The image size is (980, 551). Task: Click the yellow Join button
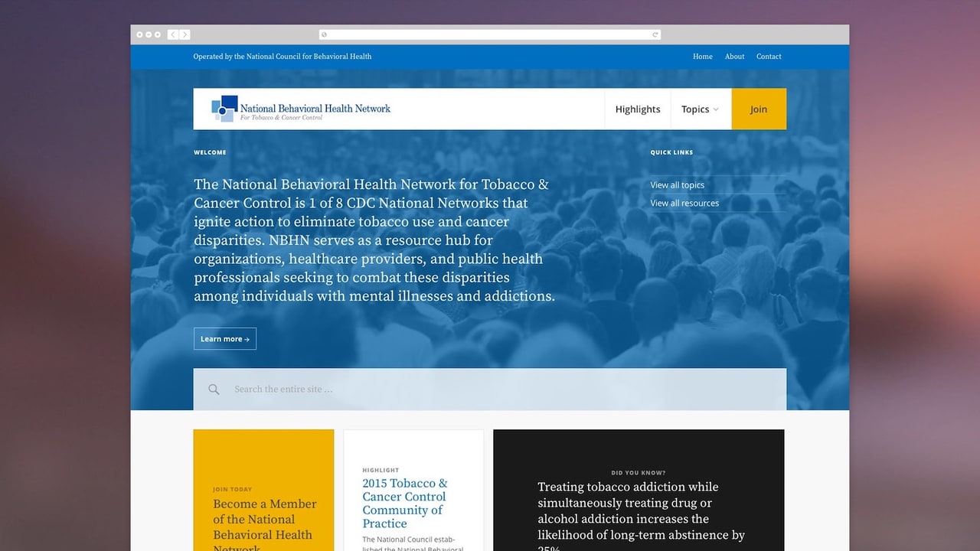click(759, 109)
